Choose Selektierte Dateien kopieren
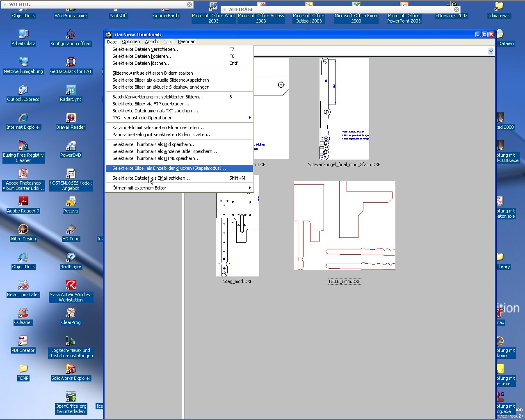The height and width of the screenshot is (420, 525). point(180,56)
